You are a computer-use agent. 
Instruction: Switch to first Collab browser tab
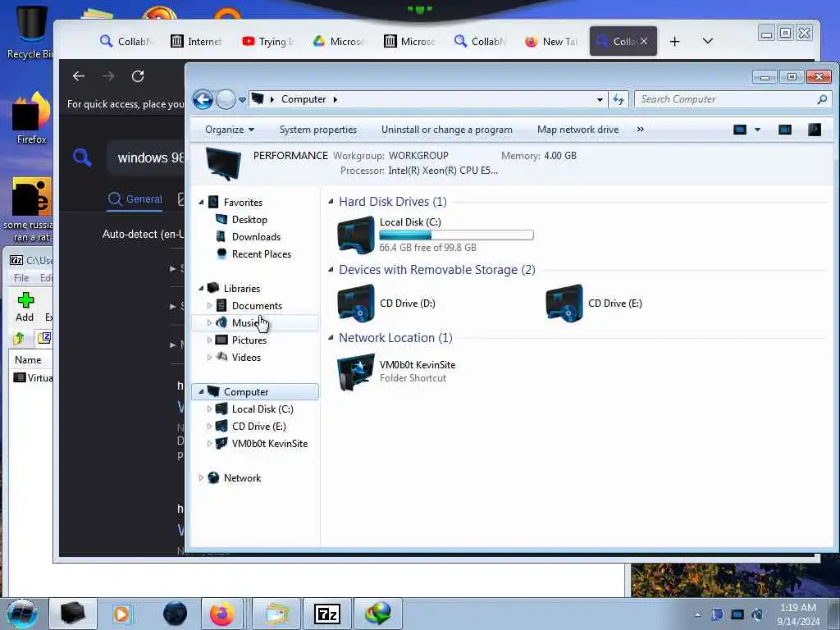coord(126,41)
